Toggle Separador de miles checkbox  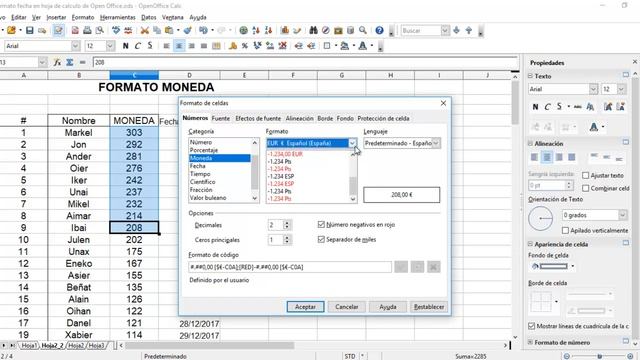click(321, 240)
